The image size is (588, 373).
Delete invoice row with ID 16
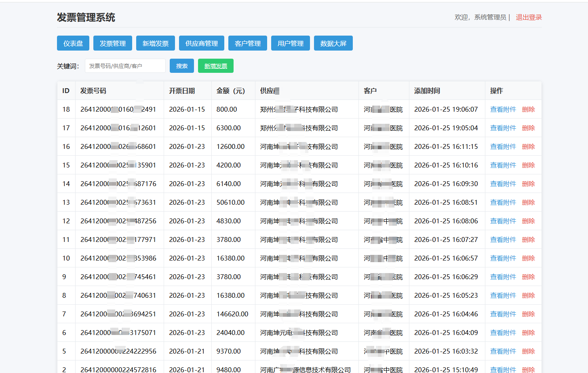click(528, 147)
